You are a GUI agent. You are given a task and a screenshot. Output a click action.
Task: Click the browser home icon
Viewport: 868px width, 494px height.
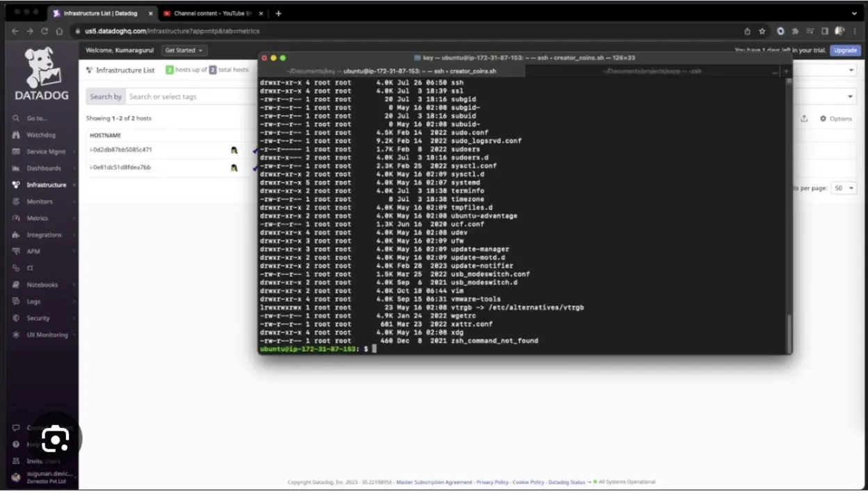tap(60, 31)
